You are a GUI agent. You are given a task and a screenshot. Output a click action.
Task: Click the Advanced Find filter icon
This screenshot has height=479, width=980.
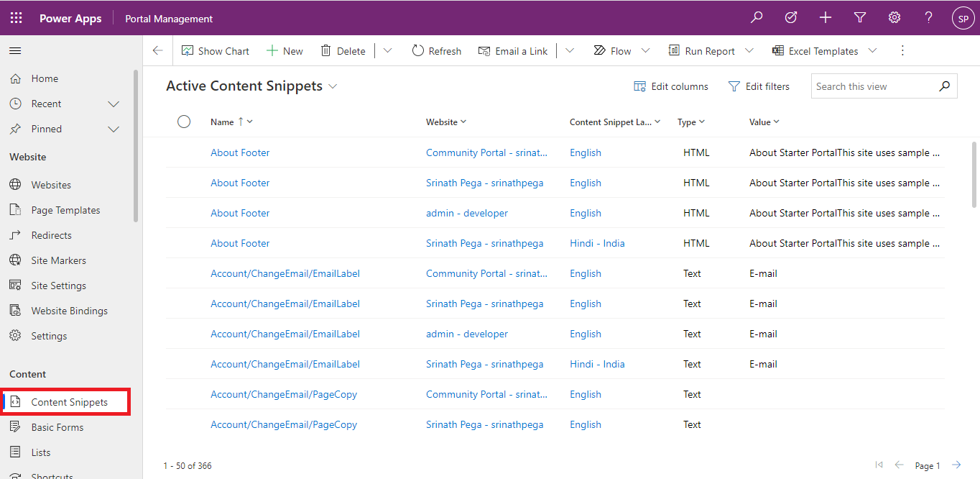[860, 18]
